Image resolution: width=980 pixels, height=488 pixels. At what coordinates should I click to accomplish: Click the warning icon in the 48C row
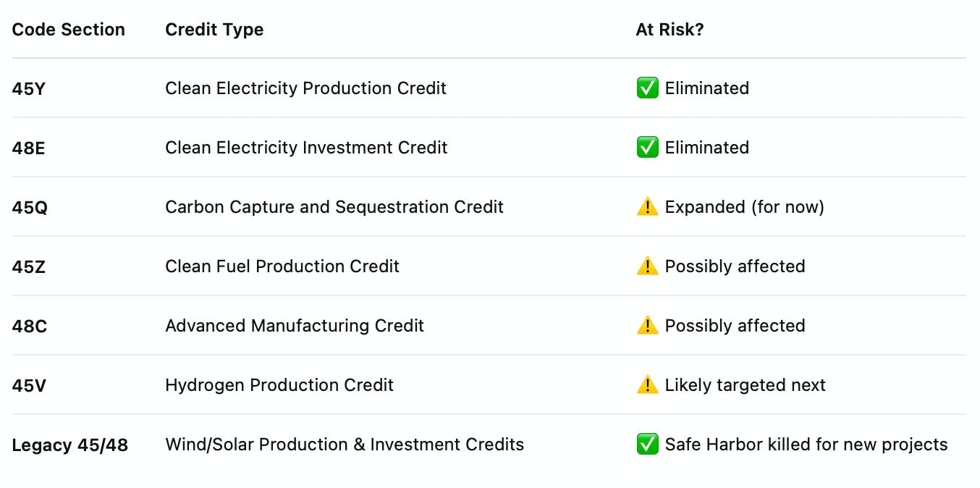click(647, 326)
